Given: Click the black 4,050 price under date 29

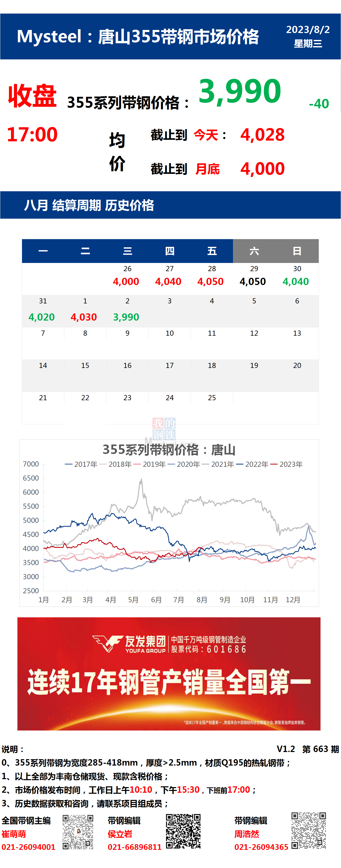Looking at the screenshot, I should coord(253,281).
